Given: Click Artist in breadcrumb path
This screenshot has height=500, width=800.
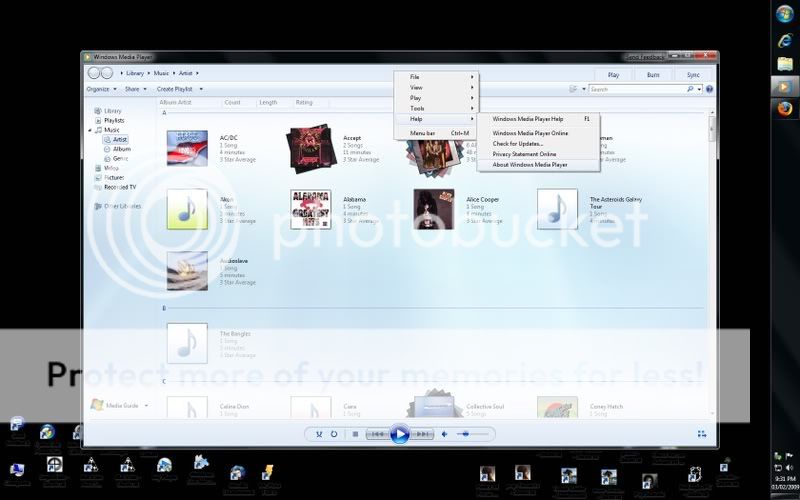Looking at the screenshot, I should (186, 73).
